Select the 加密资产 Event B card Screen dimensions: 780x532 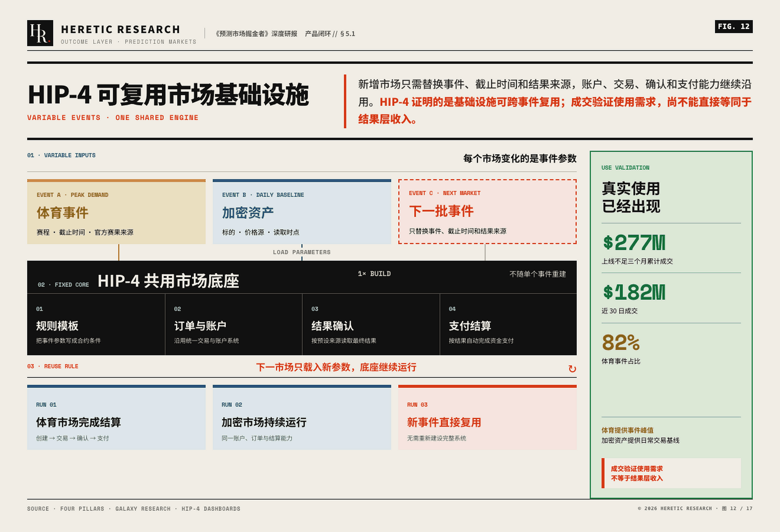pyautogui.click(x=302, y=212)
